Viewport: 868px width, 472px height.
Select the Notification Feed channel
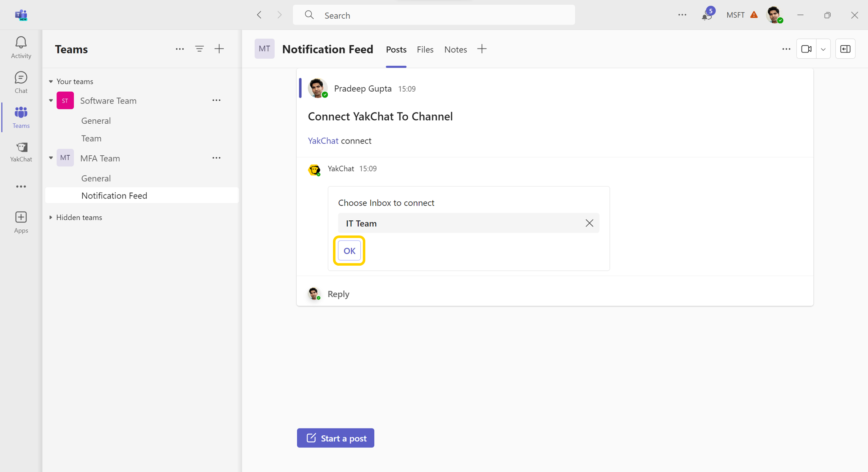pos(142,195)
